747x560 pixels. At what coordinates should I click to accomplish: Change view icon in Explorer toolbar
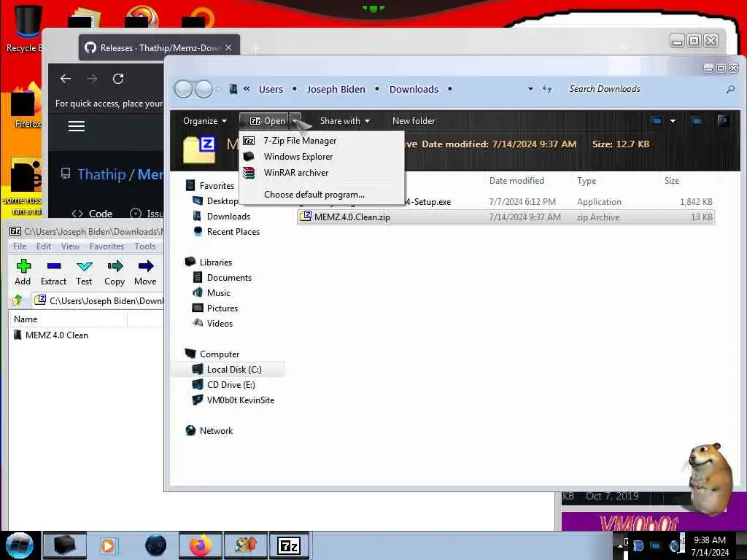point(657,121)
